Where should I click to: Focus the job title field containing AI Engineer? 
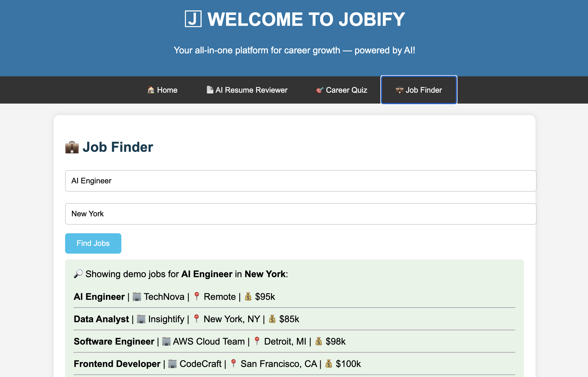[x=301, y=181]
